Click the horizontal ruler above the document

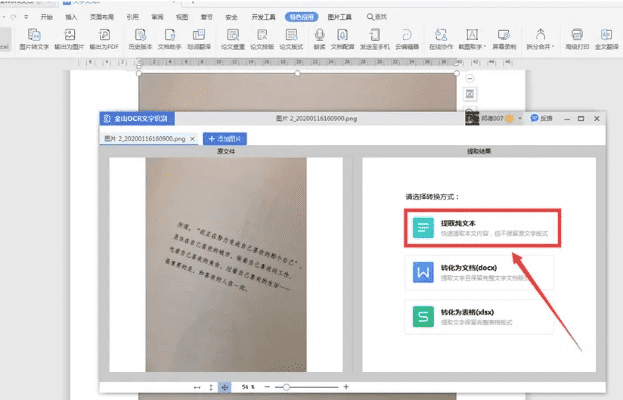click(296, 62)
